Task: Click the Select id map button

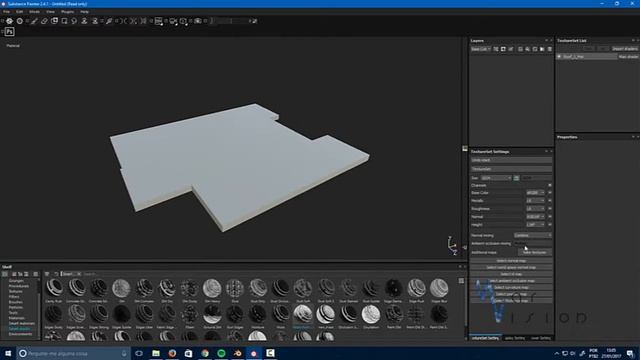Action: tap(511, 274)
